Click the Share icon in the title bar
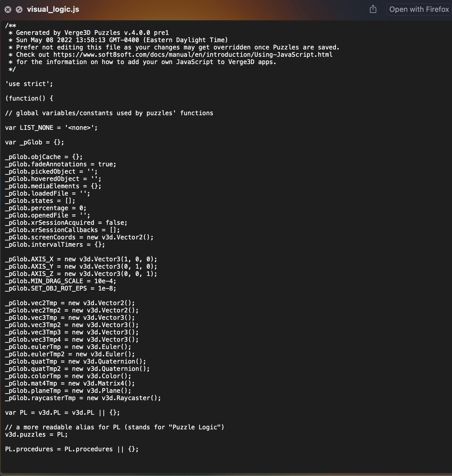452x476 pixels. point(373,9)
